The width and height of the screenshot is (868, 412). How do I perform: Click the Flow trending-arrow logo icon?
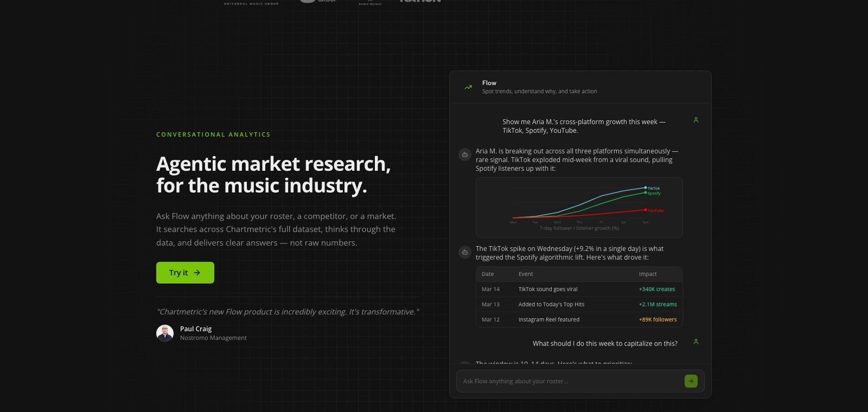(468, 87)
